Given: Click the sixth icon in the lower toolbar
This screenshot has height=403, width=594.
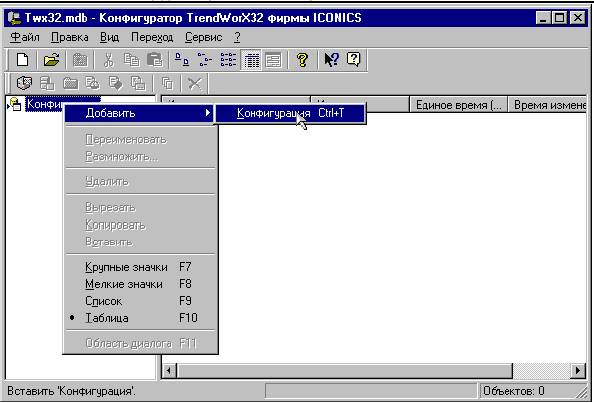Looking at the screenshot, I should pyautogui.click(x=138, y=83).
